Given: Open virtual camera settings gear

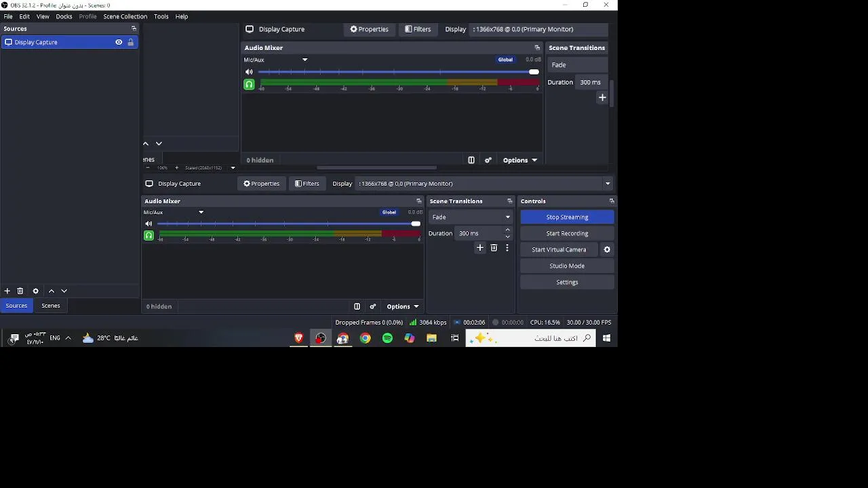Looking at the screenshot, I should tap(607, 249).
